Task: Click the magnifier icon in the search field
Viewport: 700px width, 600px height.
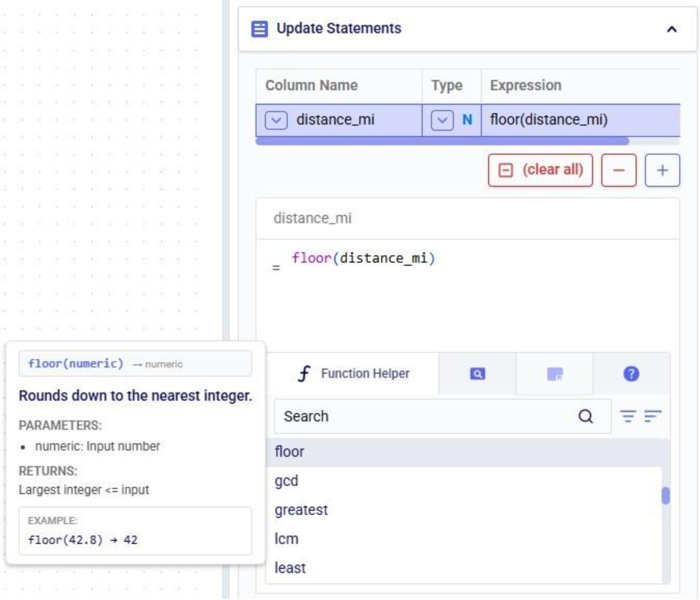Action: [585, 416]
